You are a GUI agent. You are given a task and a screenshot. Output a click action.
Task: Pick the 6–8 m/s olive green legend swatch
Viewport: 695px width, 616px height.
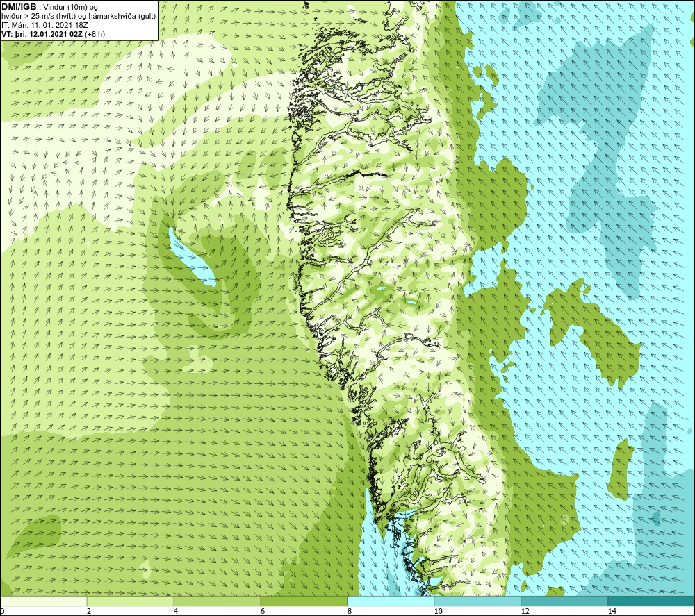(304, 601)
